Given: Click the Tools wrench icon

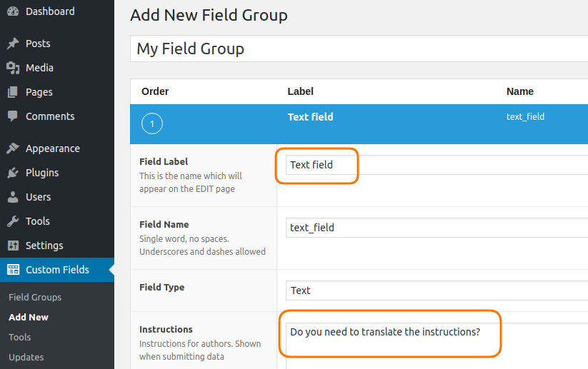Looking at the screenshot, I should tap(13, 221).
